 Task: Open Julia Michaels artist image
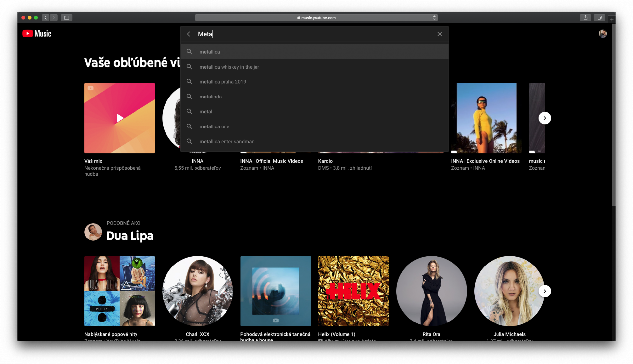tap(509, 291)
